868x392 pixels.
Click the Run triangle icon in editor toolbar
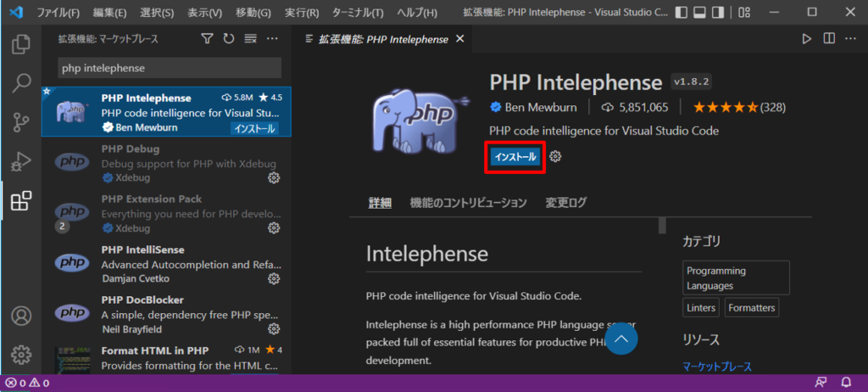[x=807, y=39]
